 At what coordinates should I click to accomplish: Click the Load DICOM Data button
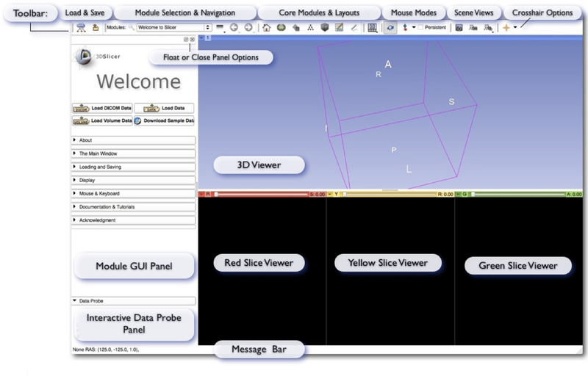[101, 108]
